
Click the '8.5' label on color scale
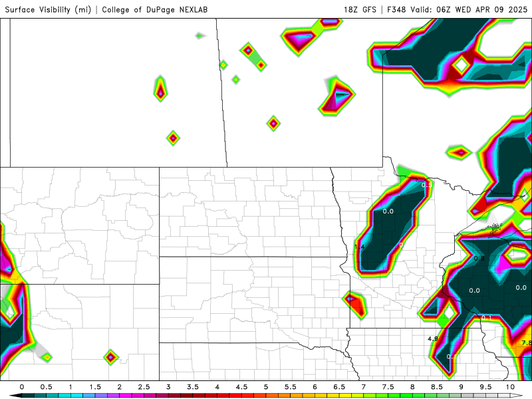click(x=437, y=387)
